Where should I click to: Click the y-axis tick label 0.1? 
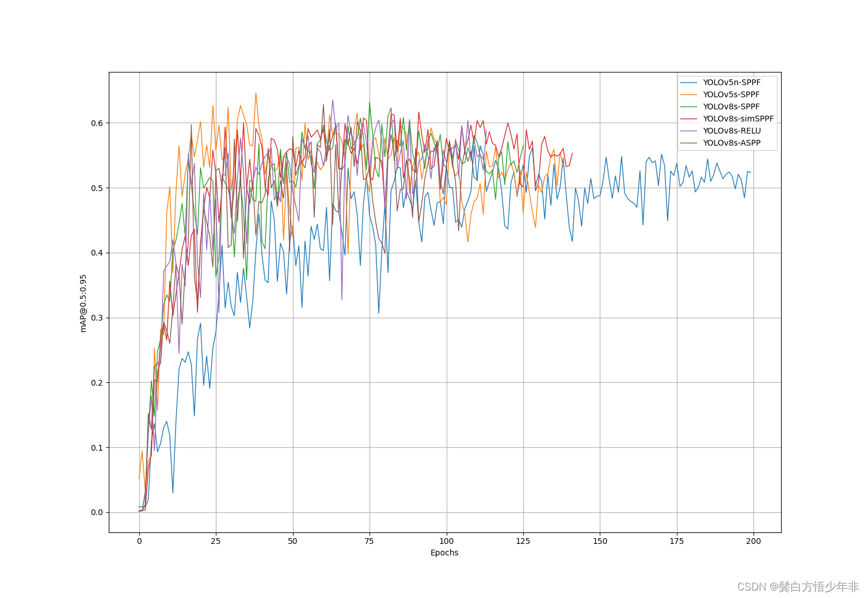97,448
